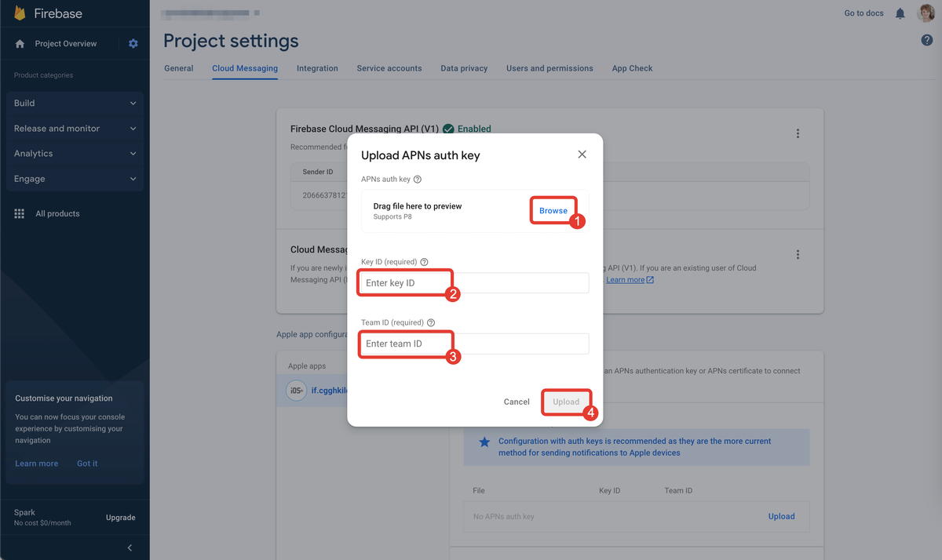Click the Spark plan name
Screen dimensions: 942x560
[x=24, y=512]
